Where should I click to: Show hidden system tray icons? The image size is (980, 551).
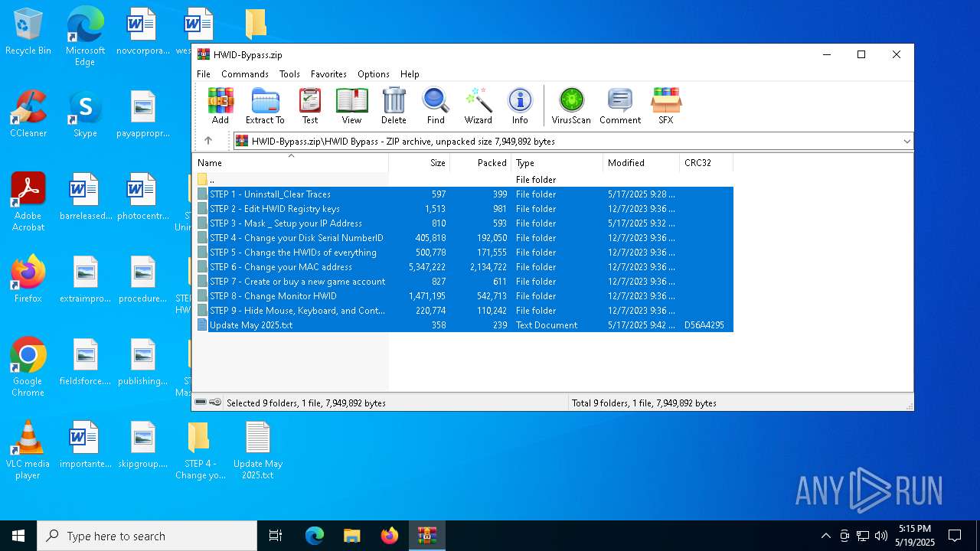[825, 536]
